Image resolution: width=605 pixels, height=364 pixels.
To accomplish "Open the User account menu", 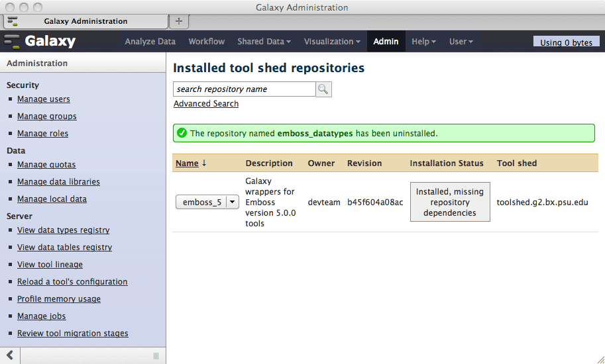I will [461, 42].
